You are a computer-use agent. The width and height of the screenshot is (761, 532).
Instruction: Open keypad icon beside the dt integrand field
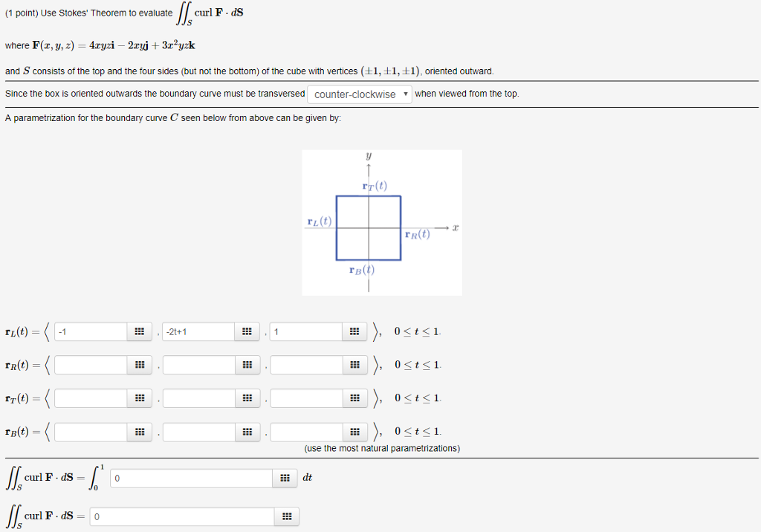pyautogui.click(x=285, y=479)
